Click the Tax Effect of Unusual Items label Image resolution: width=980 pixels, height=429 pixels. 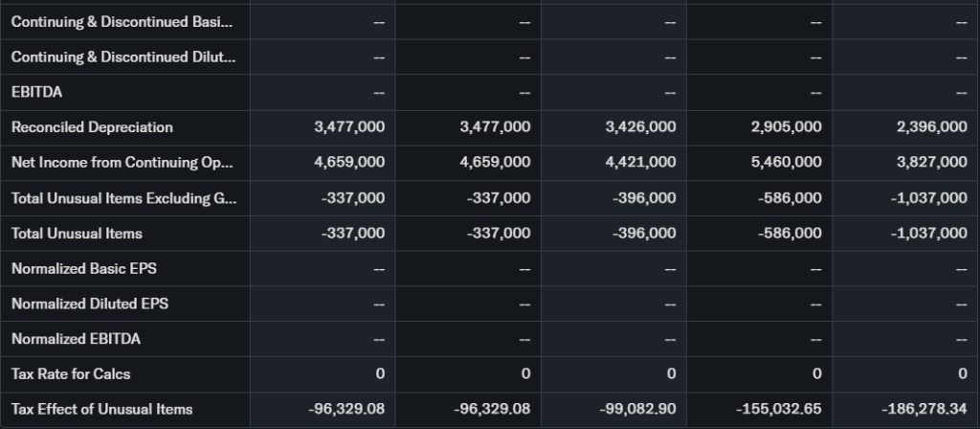[101, 409]
